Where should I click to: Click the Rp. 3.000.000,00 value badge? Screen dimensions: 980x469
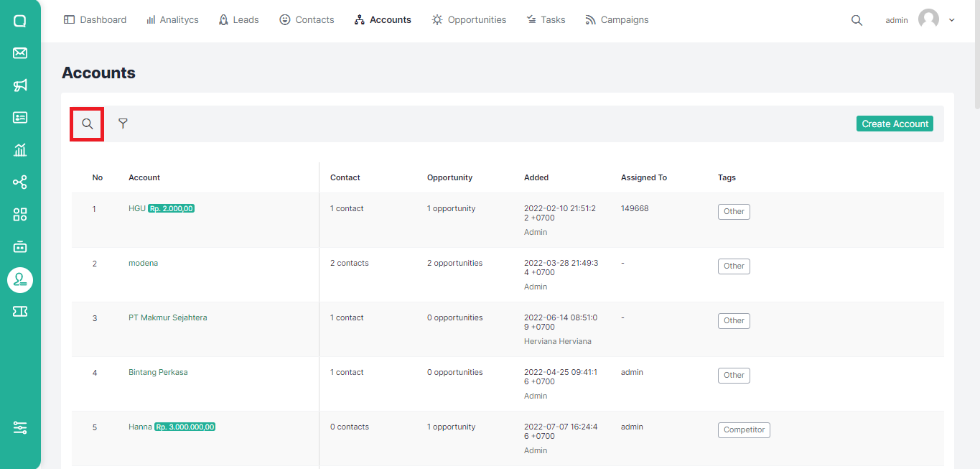tap(185, 427)
